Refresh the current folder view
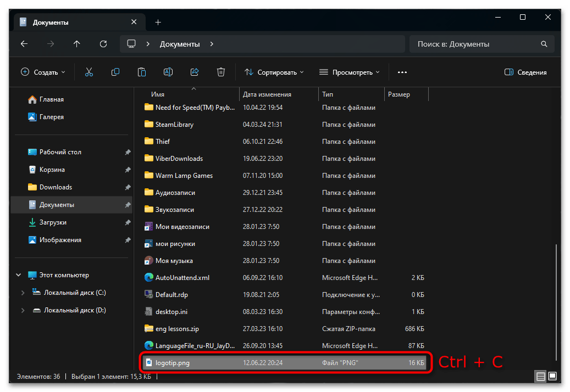Image resolution: width=570 pixels, height=392 pixels. point(103,44)
